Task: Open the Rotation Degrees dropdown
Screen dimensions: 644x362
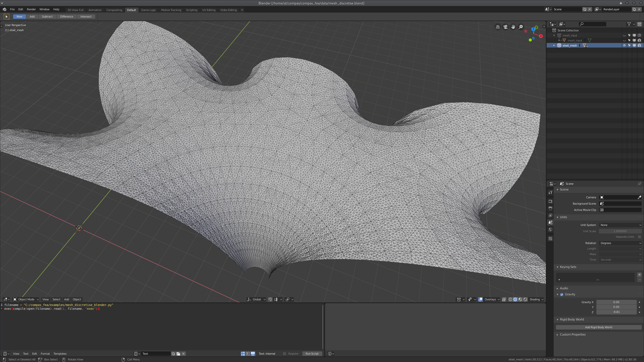Action: pyautogui.click(x=620, y=243)
